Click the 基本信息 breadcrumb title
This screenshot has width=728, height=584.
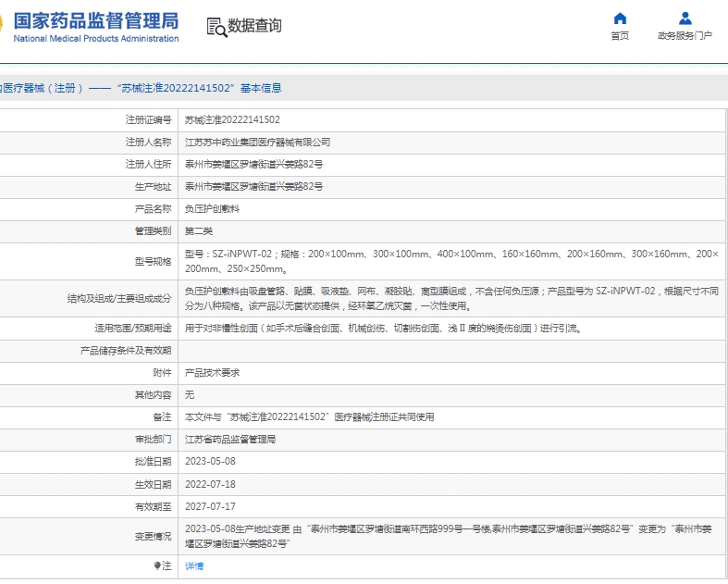tap(261, 89)
